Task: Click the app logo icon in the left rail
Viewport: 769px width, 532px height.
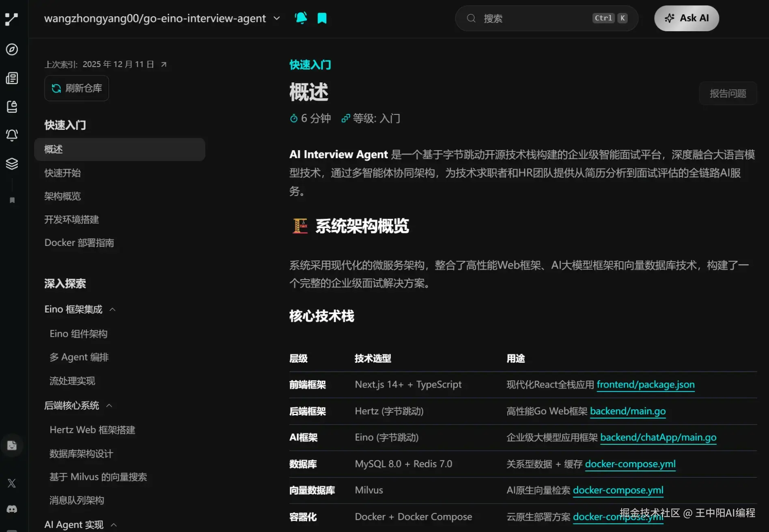Action: [x=12, y=19]
